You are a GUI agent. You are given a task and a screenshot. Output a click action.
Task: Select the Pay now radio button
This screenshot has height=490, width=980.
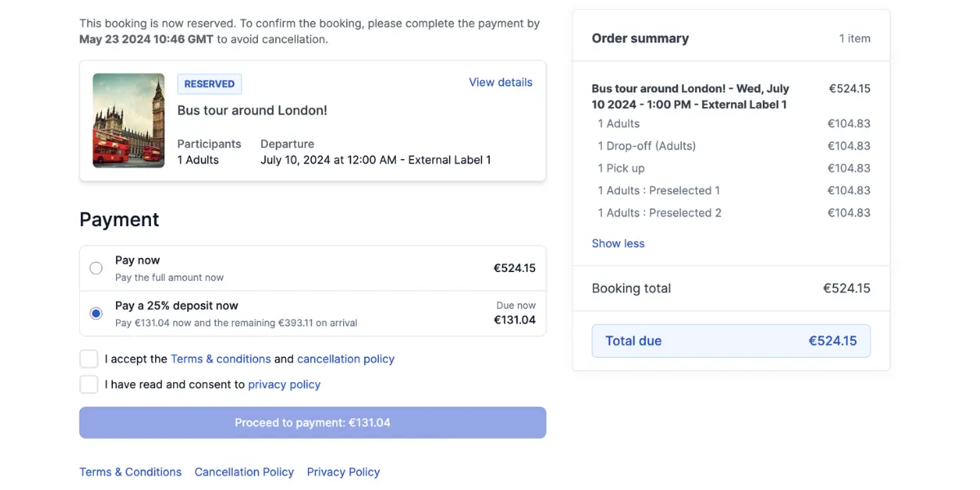[96, 268]
